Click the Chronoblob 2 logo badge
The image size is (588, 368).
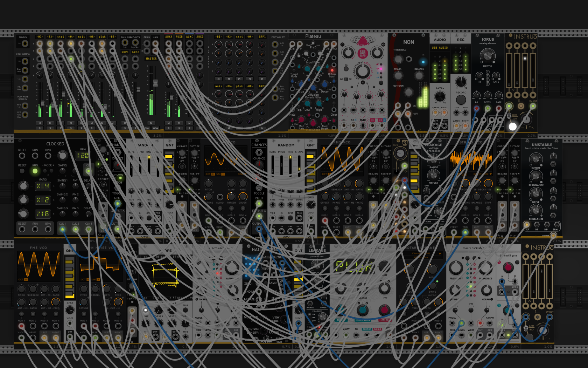[x=363, y=53]
